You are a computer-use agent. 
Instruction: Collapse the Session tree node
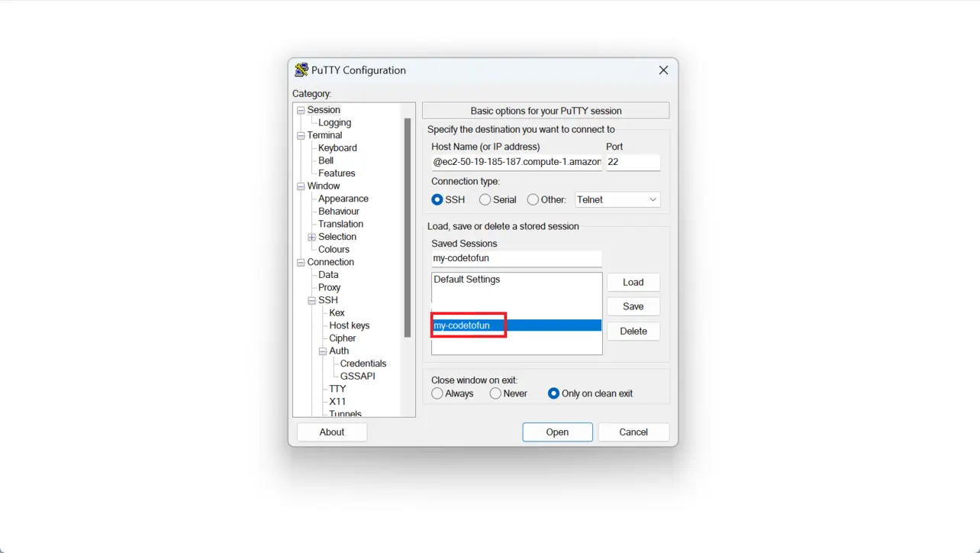[x=301, y=110]
